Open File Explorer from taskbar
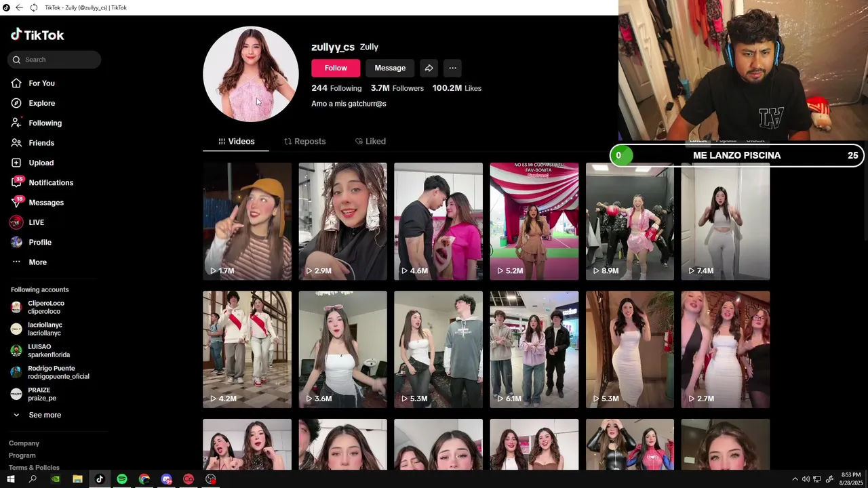 77,479
